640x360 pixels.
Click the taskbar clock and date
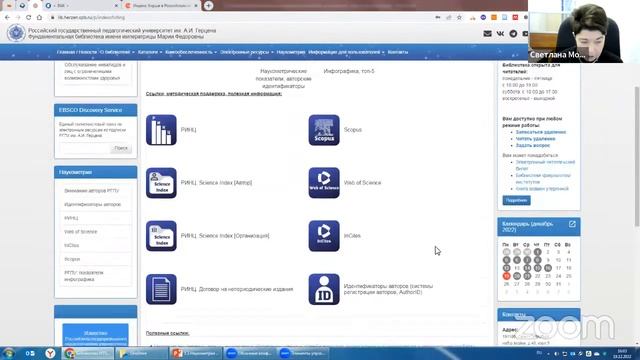coord(622,353)
